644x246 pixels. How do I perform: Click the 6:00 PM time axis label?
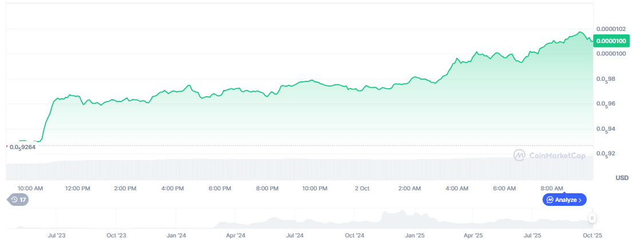click(220, 189)
